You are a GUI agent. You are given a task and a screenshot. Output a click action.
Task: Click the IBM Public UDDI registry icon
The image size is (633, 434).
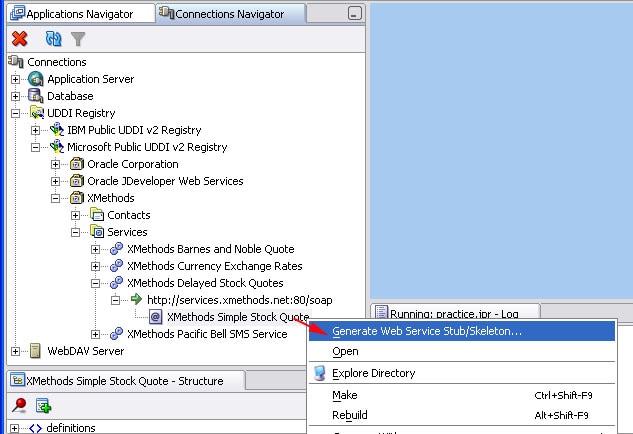(x=57, y=130)
